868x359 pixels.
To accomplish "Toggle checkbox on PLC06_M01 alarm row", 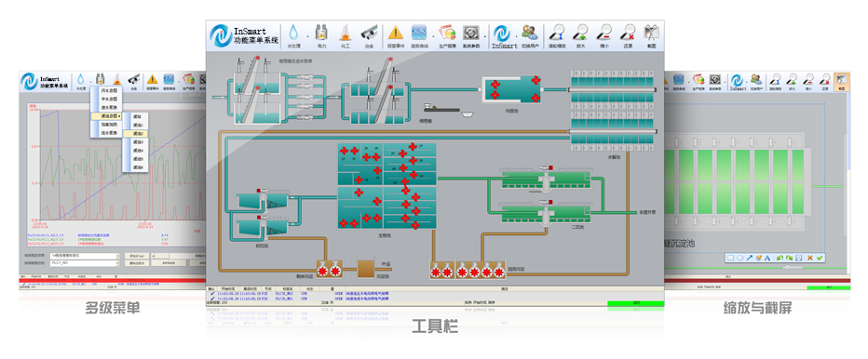I will [x=212, y=299].
